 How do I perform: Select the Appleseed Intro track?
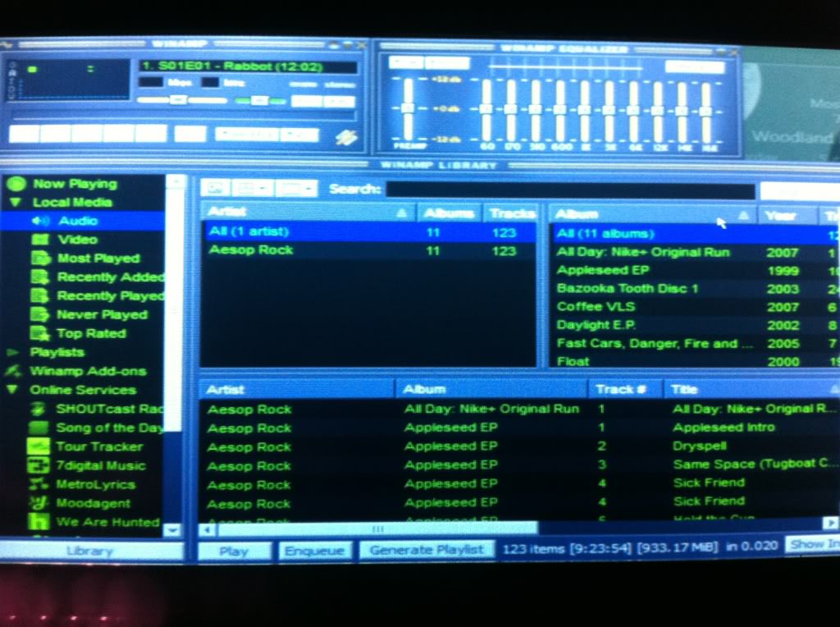tap(519, 428)
